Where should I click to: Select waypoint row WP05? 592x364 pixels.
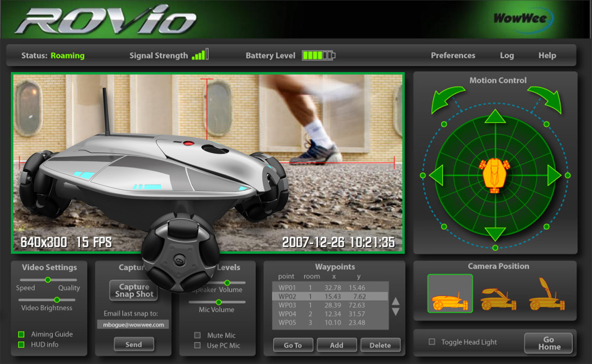coord(330,322)
